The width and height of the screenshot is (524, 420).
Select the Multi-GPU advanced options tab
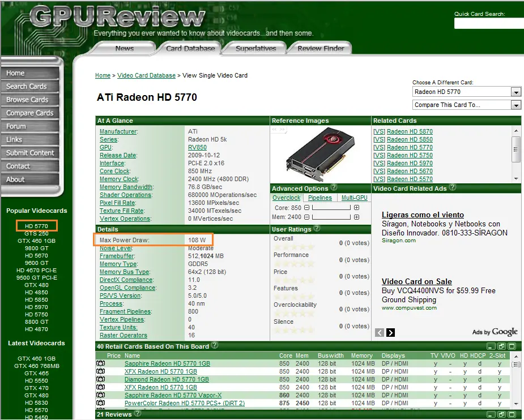tap(354, 198)
